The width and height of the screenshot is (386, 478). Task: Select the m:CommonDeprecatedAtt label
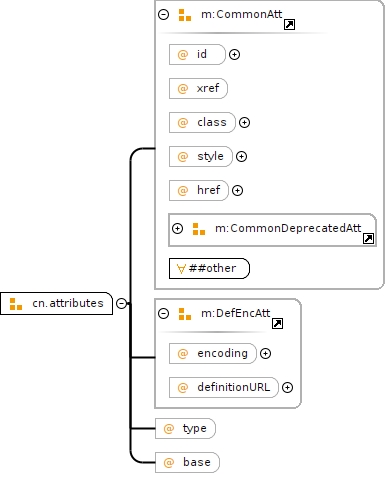(x=288, y=228)
